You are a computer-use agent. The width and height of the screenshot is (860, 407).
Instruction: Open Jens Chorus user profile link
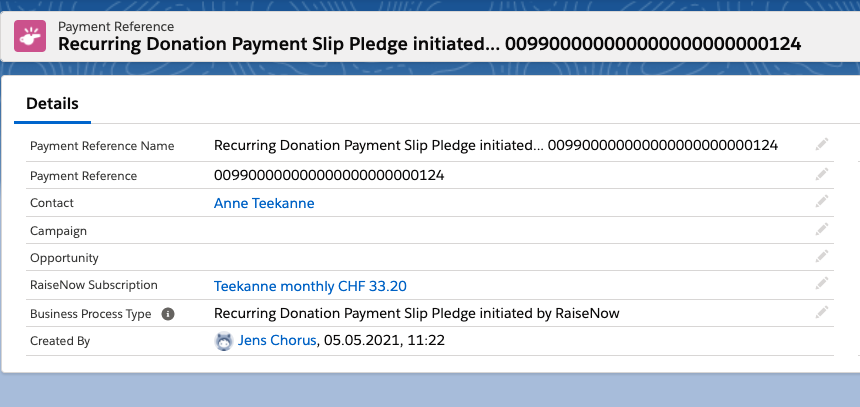coord(277,341)
